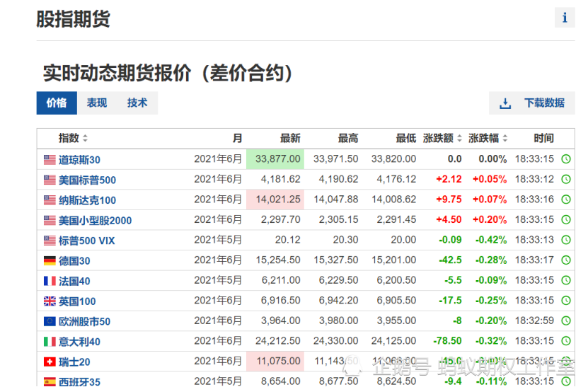Open the 纳斯达克100 index link
The height and width of the screenshot is (387, 588).
click(87, 201)
